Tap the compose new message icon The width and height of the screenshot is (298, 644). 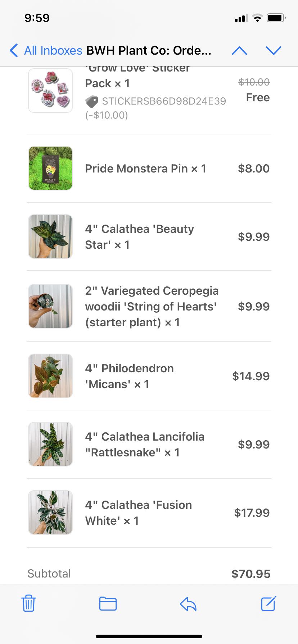(268, 603)
